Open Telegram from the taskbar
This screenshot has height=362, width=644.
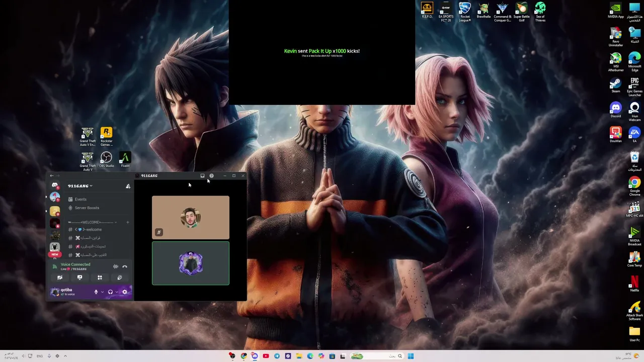[277, 356]
